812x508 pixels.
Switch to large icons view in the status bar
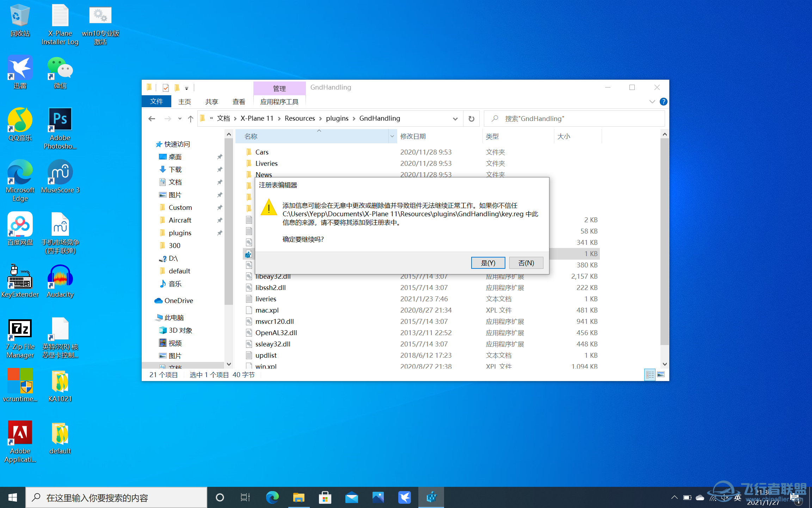click(x=661, y=374)
